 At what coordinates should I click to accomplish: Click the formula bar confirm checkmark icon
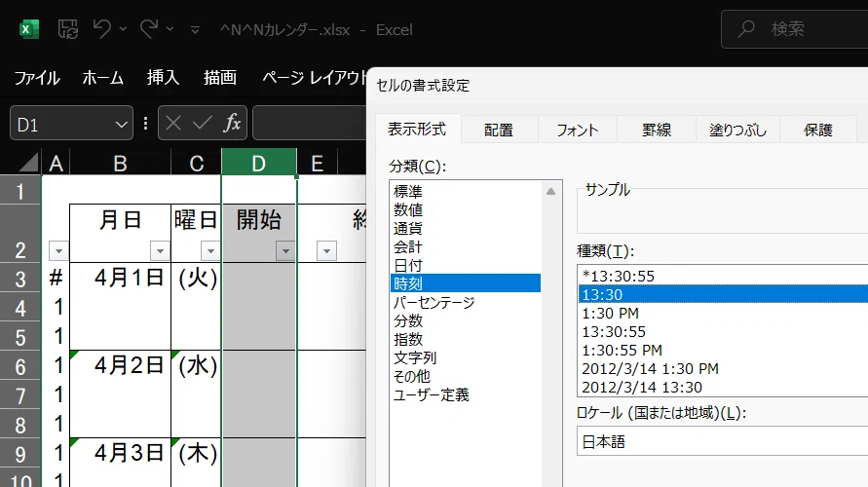202,124
